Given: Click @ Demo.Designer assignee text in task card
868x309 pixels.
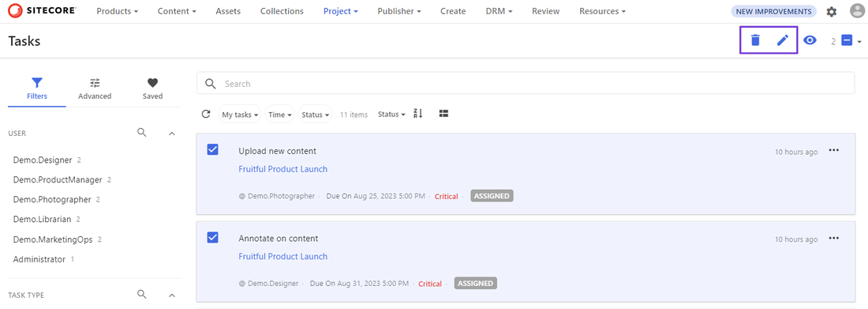Looking at the screenshot, I should coord(268,284).
